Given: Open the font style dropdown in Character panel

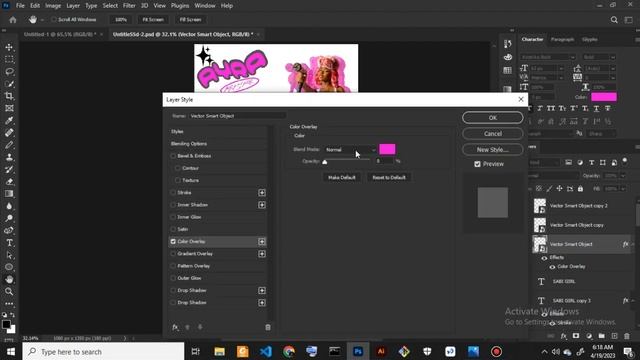Looking at the screenshot, I should coord(599,57).
